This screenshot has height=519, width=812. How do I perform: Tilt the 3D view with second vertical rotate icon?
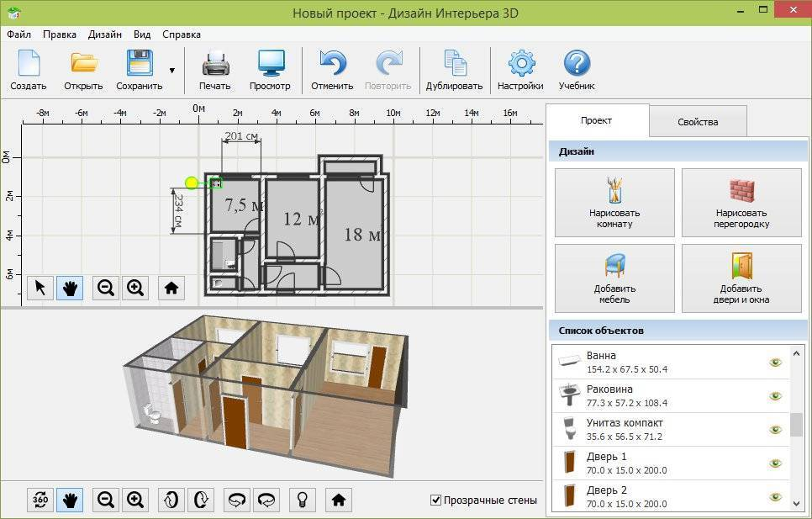[200, 500]
